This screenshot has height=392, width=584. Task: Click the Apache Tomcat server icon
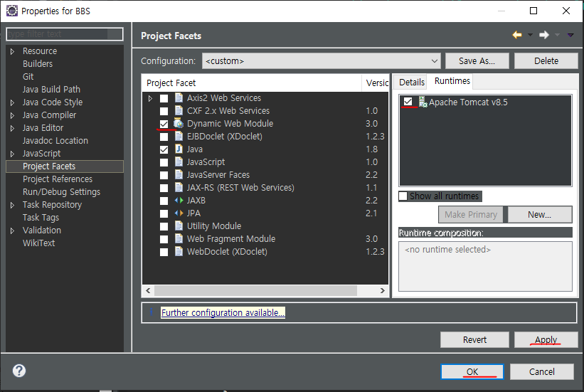point(423,102)
